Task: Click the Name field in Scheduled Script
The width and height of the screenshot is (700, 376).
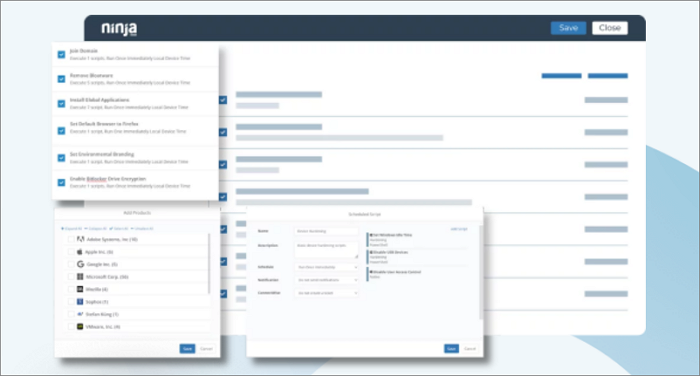Action: [x=326, y=231]
